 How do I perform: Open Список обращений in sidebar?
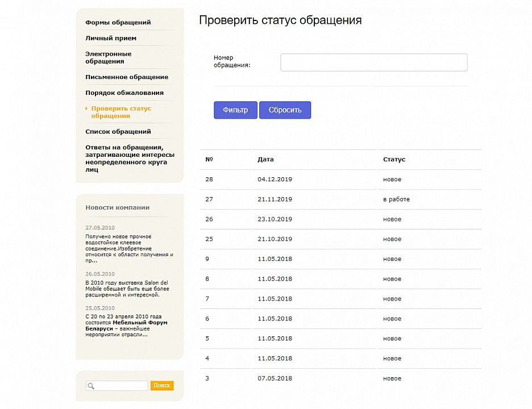tap(118, 132)
